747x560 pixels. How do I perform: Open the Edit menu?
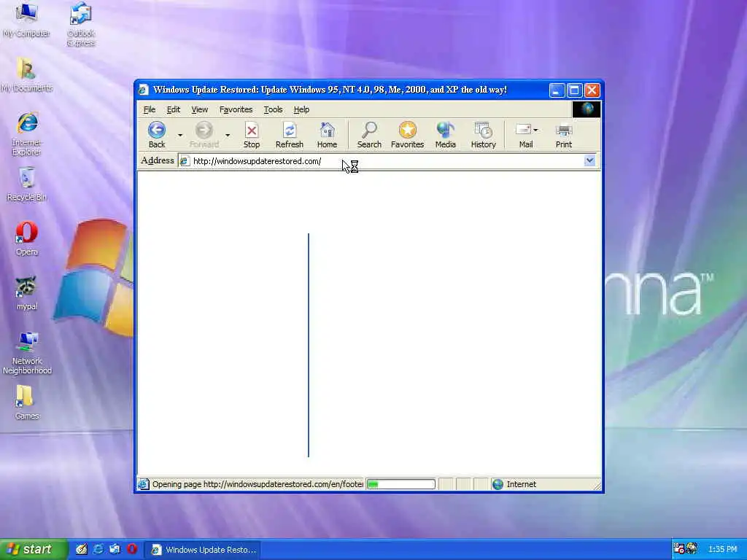(174, 109)
